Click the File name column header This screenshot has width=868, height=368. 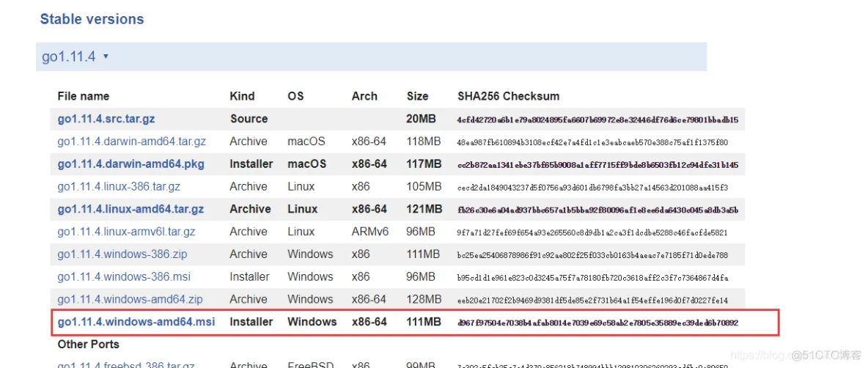(83, 96)
